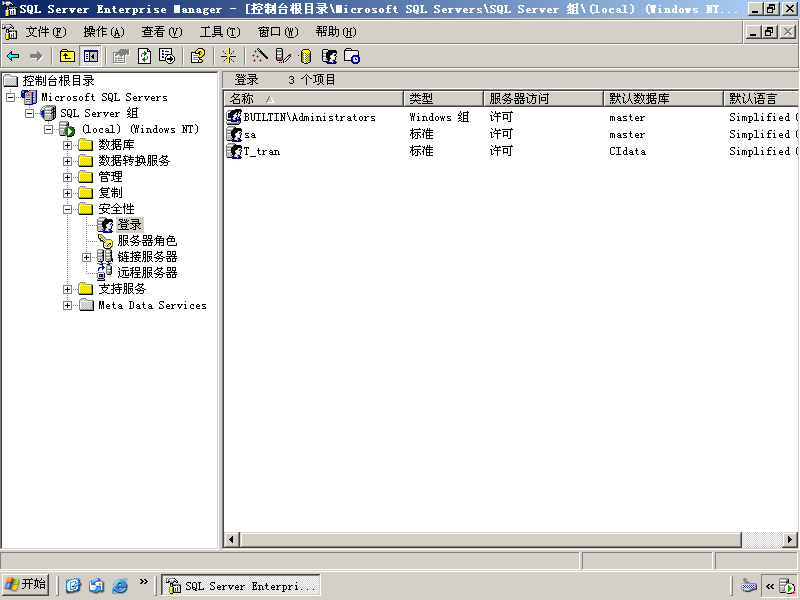This screenshot has height=600, width=800.
Task: Select the (local) server icon
Action: tap(67, 129)
